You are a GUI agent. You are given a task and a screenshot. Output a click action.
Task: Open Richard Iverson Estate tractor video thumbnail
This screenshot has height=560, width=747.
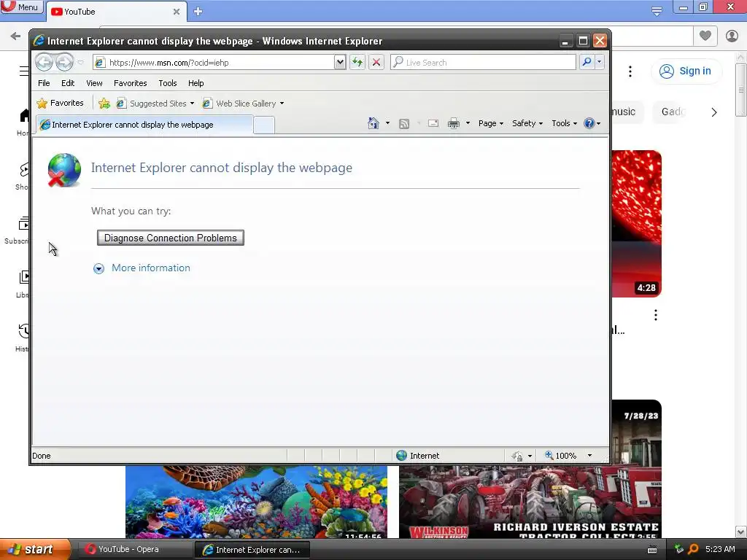tap(530, 502)
